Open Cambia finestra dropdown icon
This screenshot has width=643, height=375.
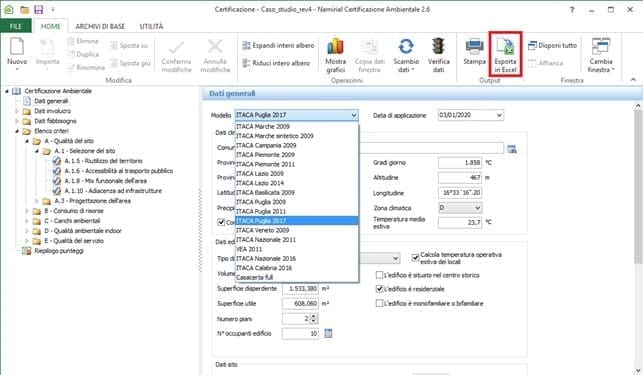(x=601, y=46)
